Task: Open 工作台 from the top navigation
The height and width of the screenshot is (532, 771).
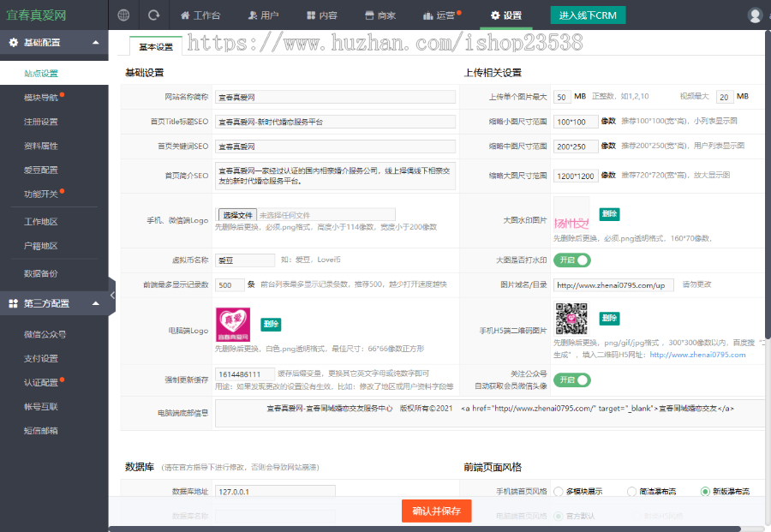Action: (x=200, y=15)
